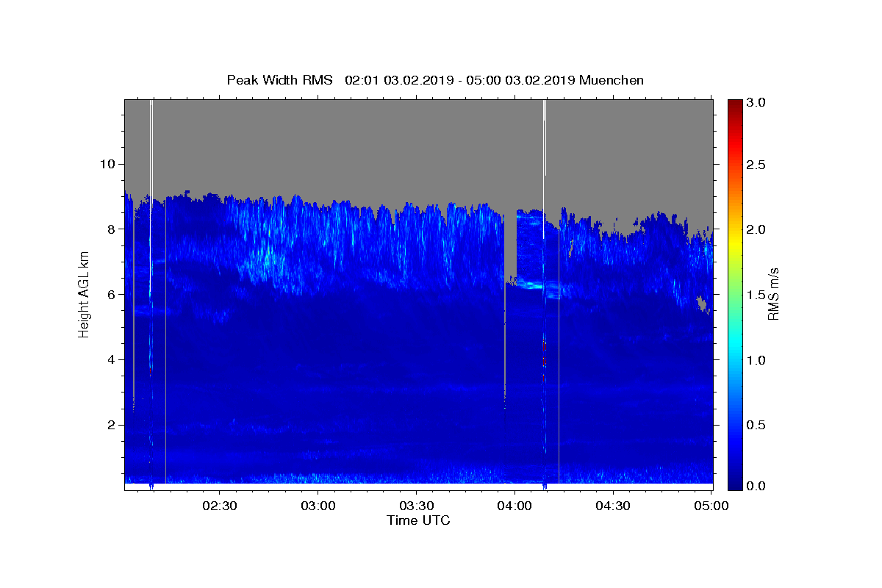Click the 3.0 colorbar tick label
The height and width of the screenshot is (588, 882).
point(757,102)
